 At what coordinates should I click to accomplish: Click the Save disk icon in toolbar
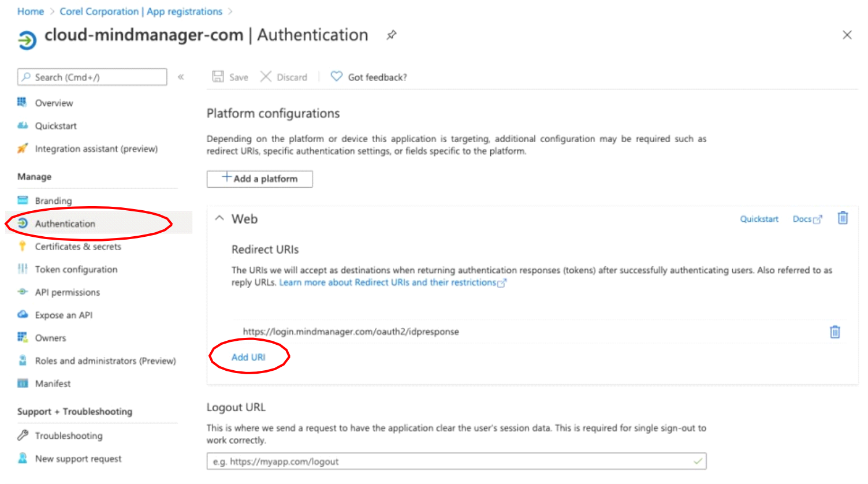point(218,76)
